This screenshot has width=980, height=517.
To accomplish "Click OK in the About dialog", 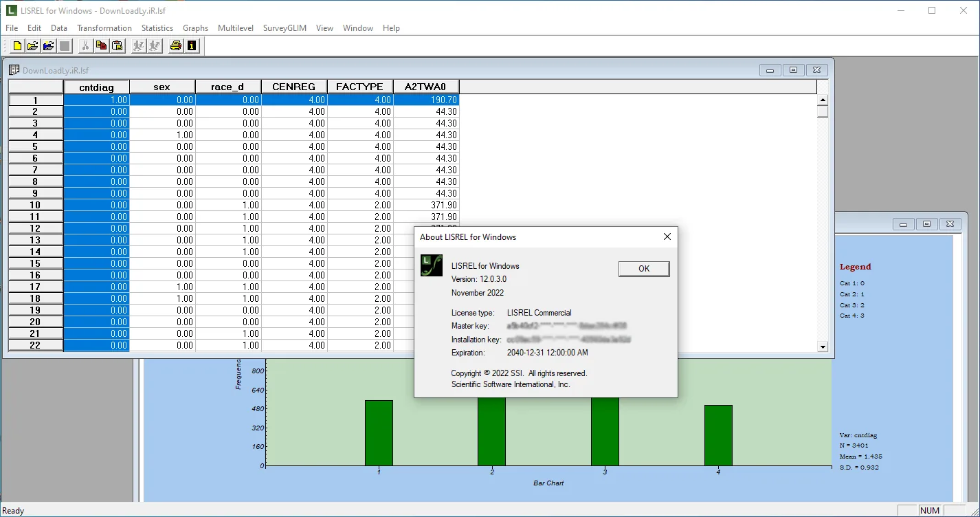I will point(644,268).
